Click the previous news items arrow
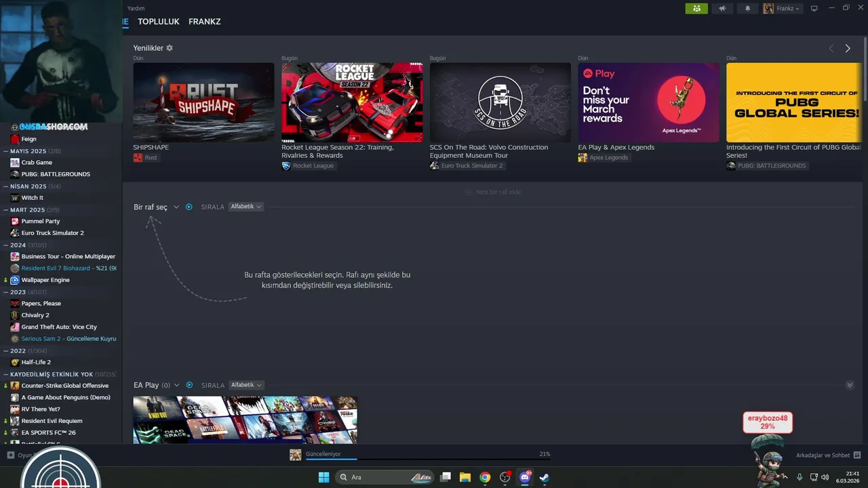 [831, 48]
